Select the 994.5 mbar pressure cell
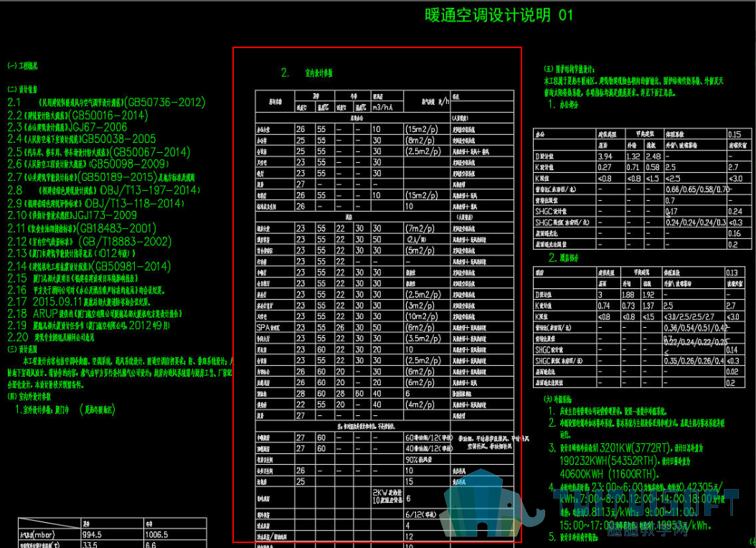The height and width of the screenshot is (548, 756). [113, 534]
